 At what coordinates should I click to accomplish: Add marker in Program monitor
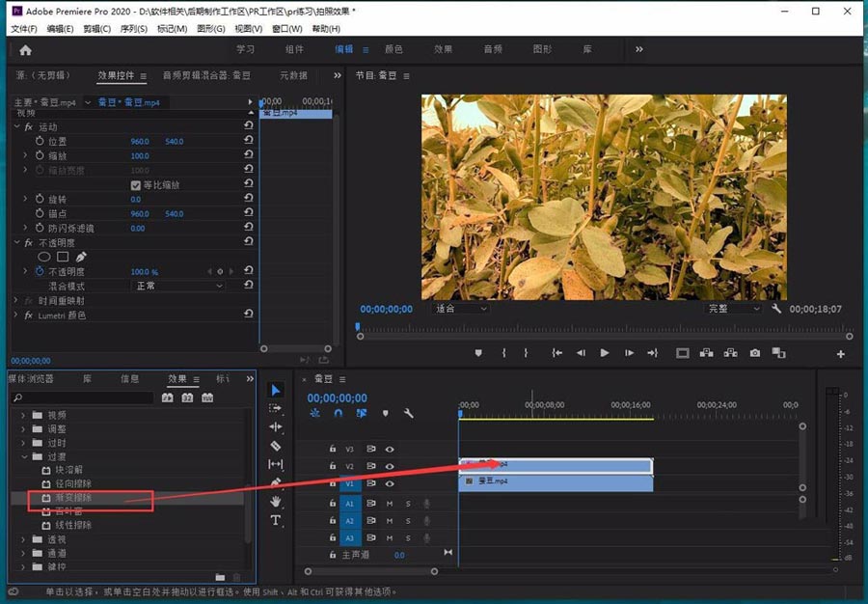tap(478, 353)
